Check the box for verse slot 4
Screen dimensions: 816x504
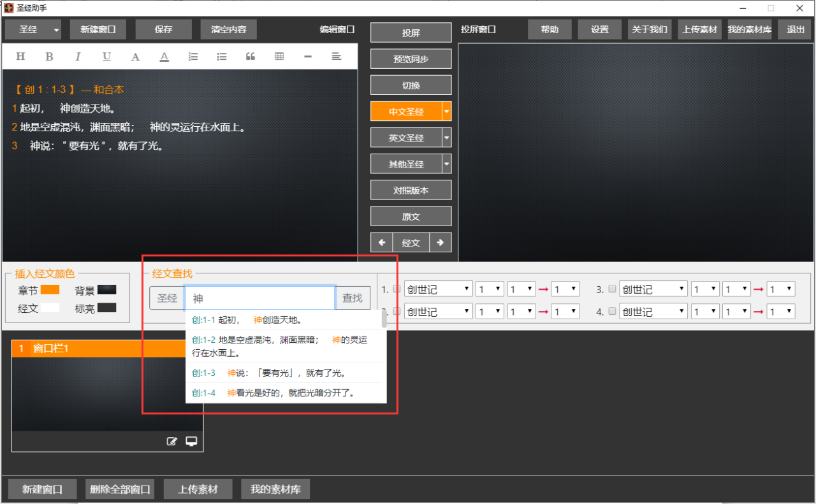(612, 312)
